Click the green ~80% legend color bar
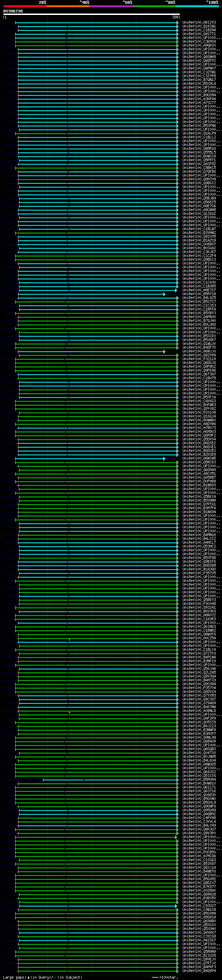This screenshot has width=222, height=980. tap(154, 6)
